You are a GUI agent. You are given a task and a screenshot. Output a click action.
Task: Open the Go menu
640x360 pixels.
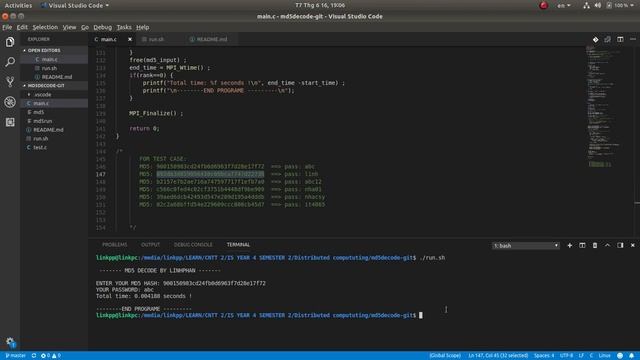pos(85,27)
